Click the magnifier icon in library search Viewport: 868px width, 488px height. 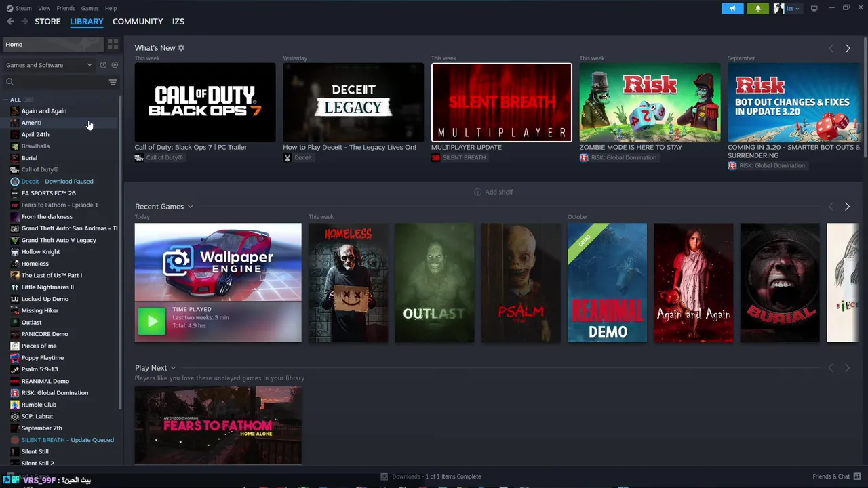[9, 82]
